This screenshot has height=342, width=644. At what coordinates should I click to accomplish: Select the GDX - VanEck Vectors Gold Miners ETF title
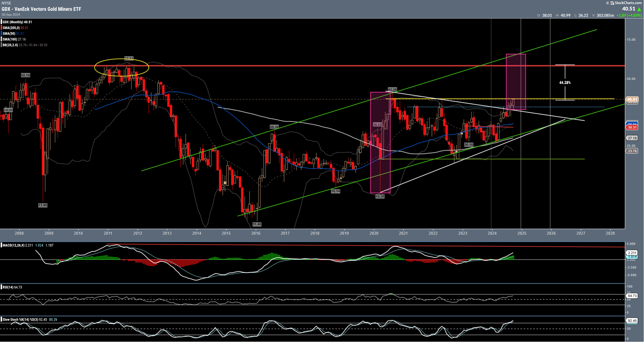(41, 9)
